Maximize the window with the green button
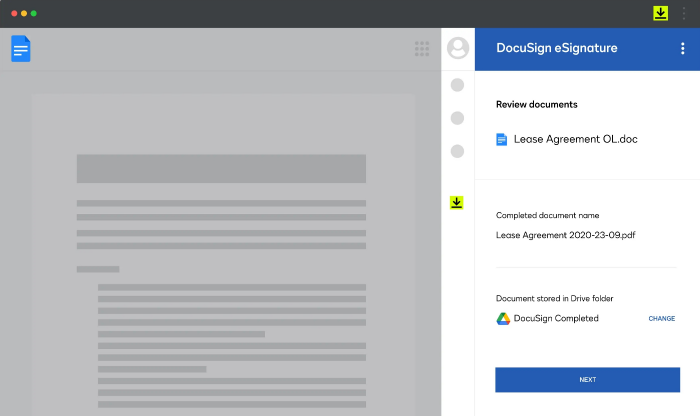The image size is (700, 416). 33,14
